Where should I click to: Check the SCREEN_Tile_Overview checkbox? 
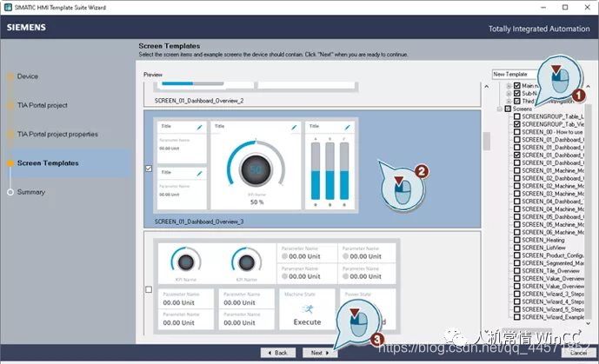[x=517, y=270]
